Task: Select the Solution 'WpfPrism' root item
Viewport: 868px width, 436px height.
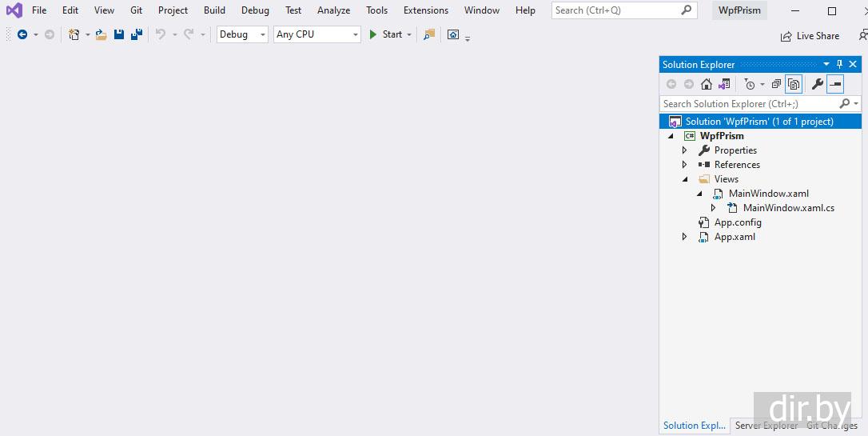Action: click(x=760, y=122)
